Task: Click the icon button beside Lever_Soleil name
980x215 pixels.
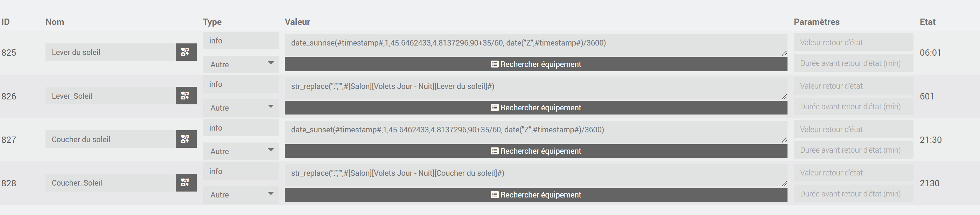Action: pos(185,96)
